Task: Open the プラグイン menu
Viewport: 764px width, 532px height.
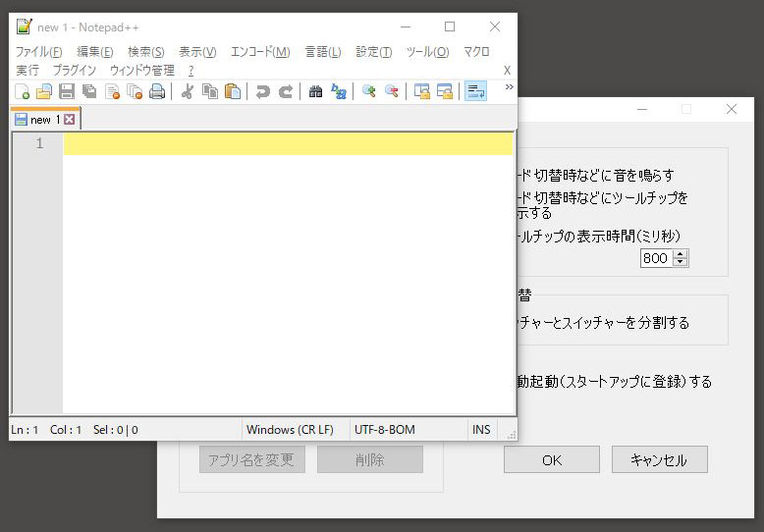Action: click(x=75, y=71)
